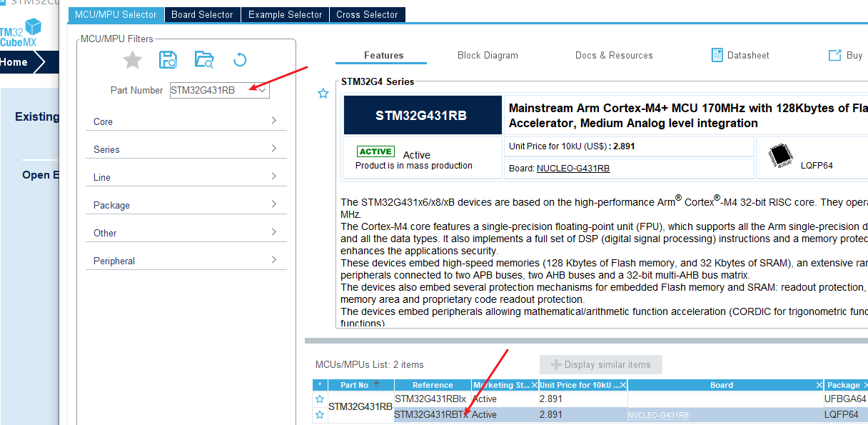868x425 pixels.
Task: Click the Package column header
Action: coord(844,385)
